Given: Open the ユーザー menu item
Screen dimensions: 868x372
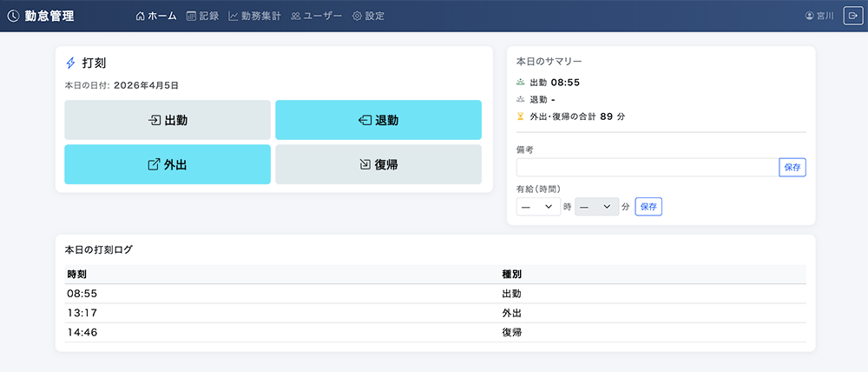Looking at the screenshot, I should tap(317, 16).
